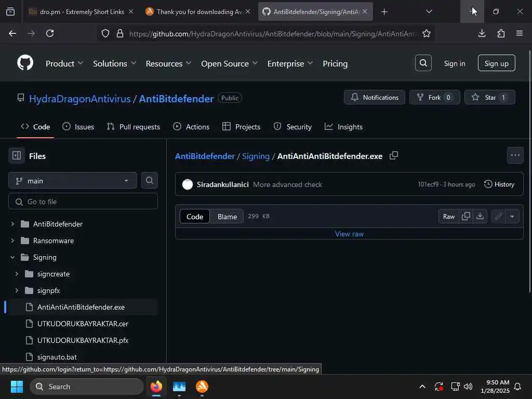Open the three-dots more file actions button
Screen dimensions: 532x399
click(515, 155)
